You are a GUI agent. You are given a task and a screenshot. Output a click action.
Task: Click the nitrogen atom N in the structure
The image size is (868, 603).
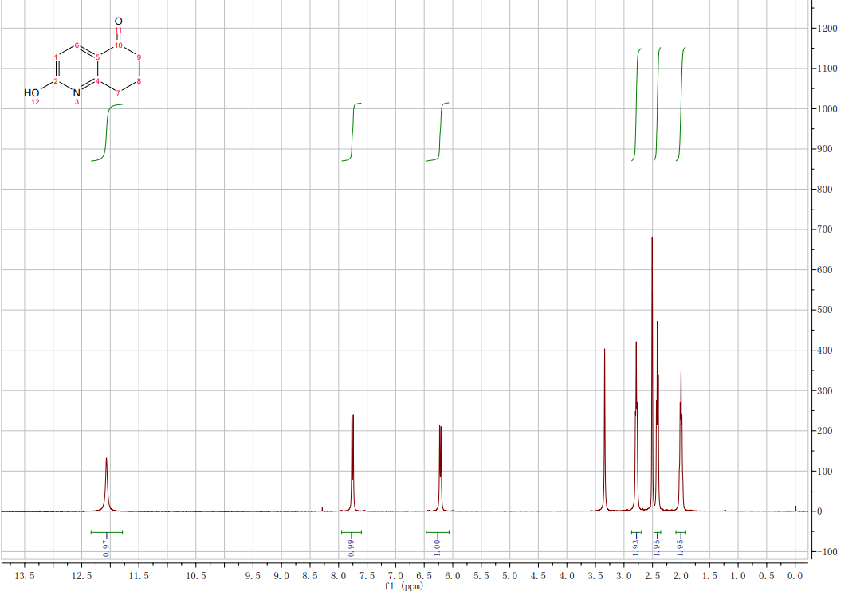click(x=77, y=92)
